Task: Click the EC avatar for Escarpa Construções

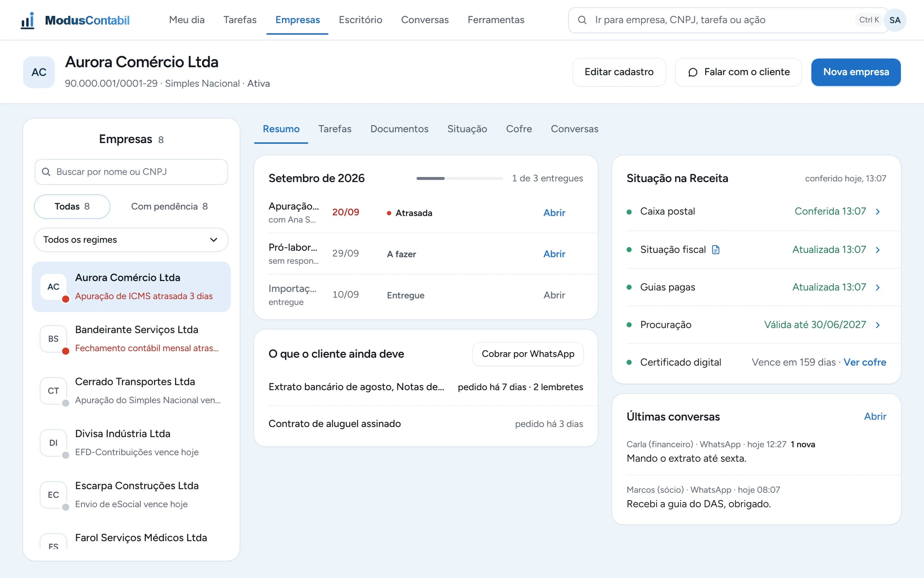Action: point(53,495)
